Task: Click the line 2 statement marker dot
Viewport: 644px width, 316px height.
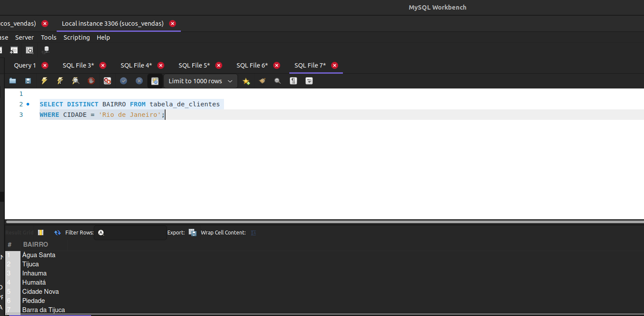Action: click(x=28, y=104)
